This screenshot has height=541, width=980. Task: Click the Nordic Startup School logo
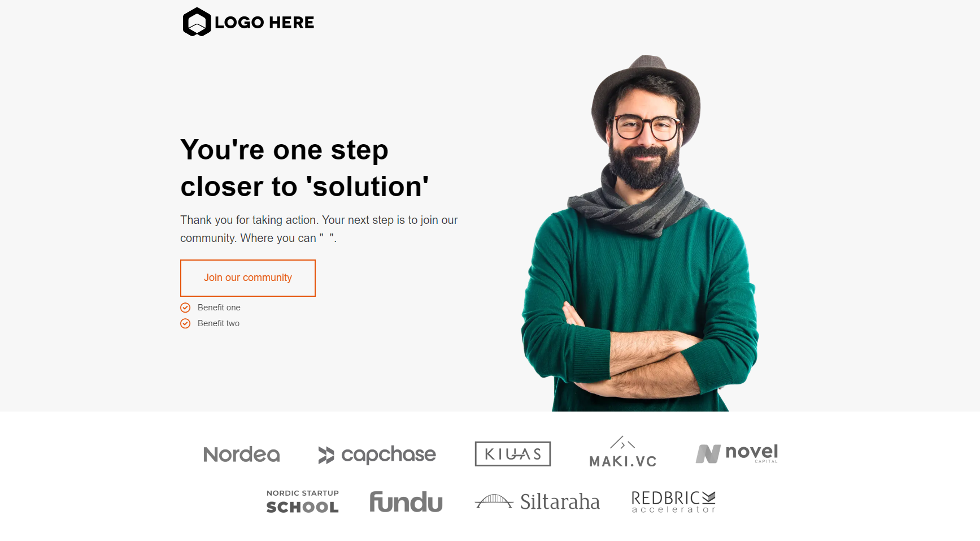tap(303, 501)
